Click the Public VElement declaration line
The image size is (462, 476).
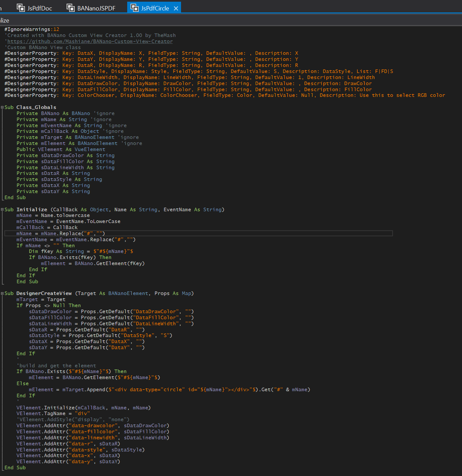click(x=61, y=149)
